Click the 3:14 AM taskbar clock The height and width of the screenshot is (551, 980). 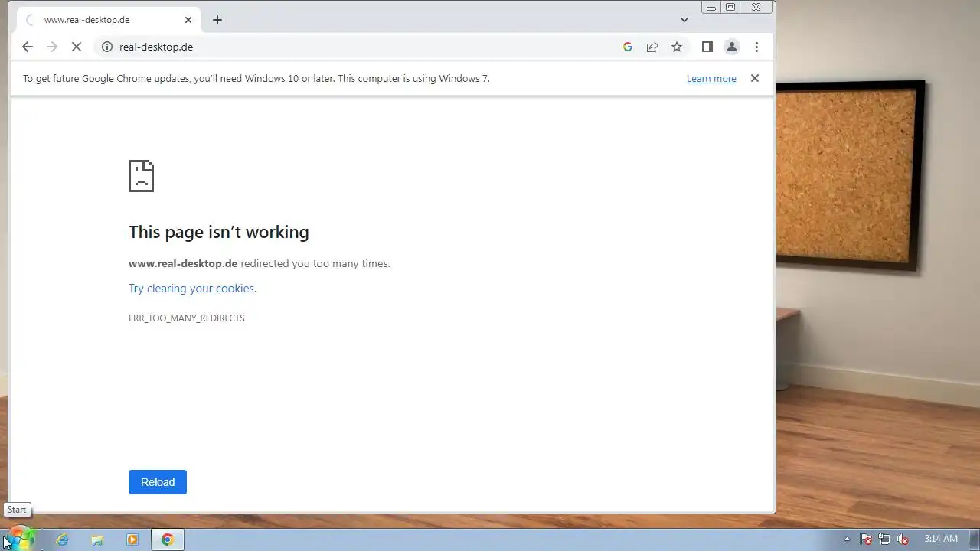[x=941, y=539]
